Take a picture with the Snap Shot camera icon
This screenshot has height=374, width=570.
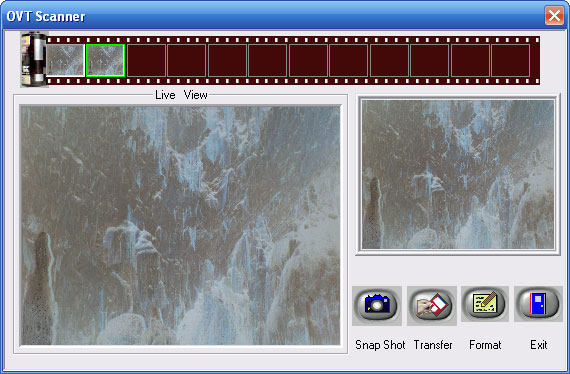[377, 305]
